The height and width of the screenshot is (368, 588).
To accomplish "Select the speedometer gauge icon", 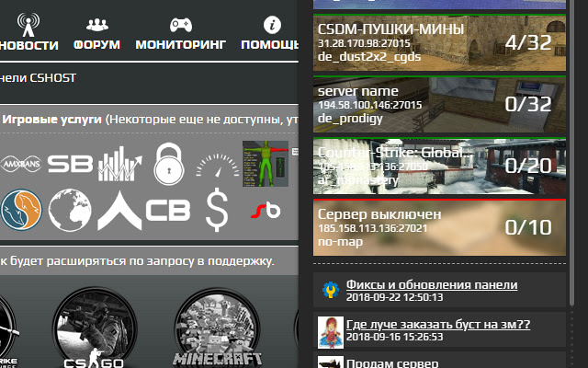I will pos(218,166).
